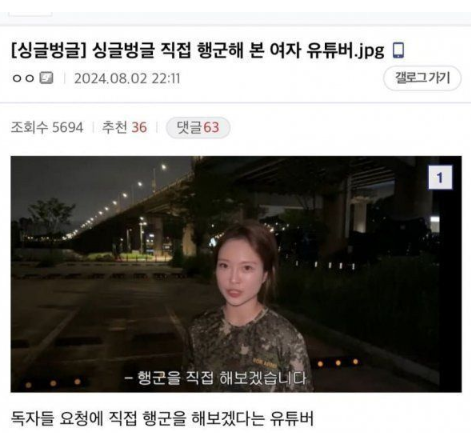
Task: Click the 조회수 5694 view count
Action: point(47,128)
